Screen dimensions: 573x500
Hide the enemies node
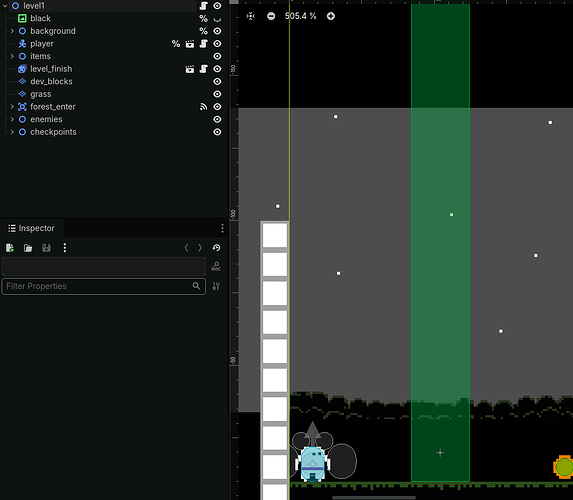(x=217, y=120)
